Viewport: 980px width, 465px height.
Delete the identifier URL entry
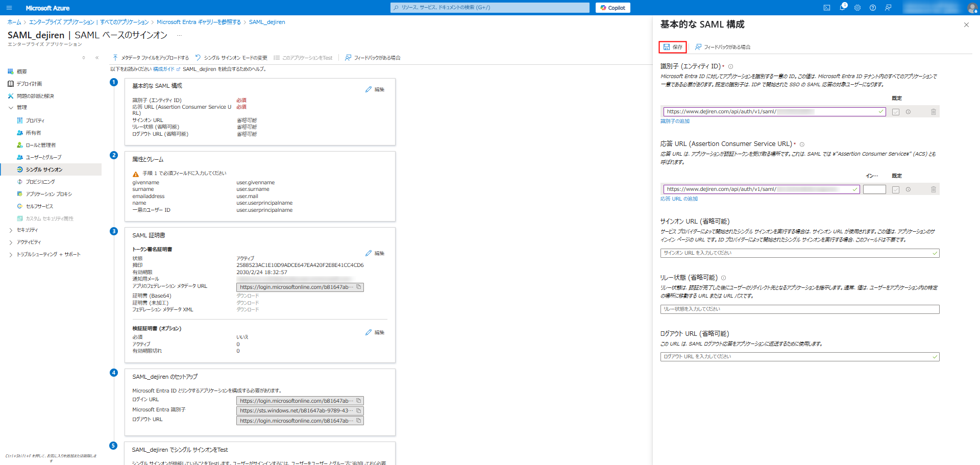tap(934, 112)
